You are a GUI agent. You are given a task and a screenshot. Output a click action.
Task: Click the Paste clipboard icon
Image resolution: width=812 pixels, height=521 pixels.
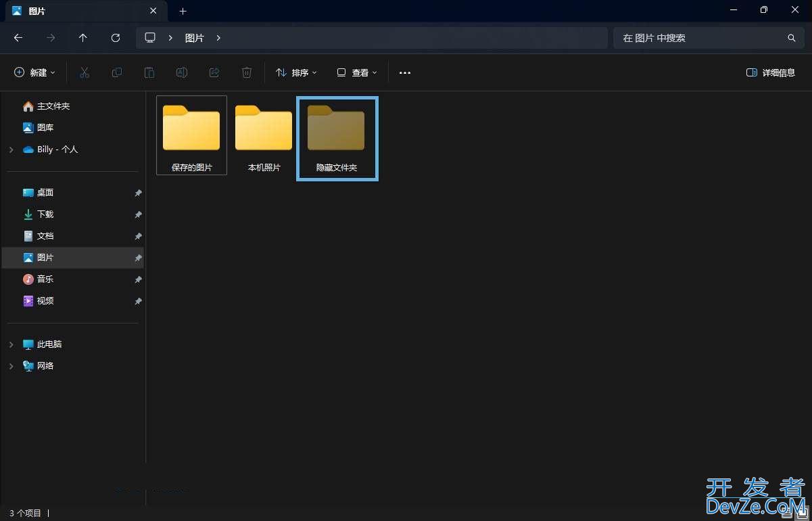click(x=149, y=72)
